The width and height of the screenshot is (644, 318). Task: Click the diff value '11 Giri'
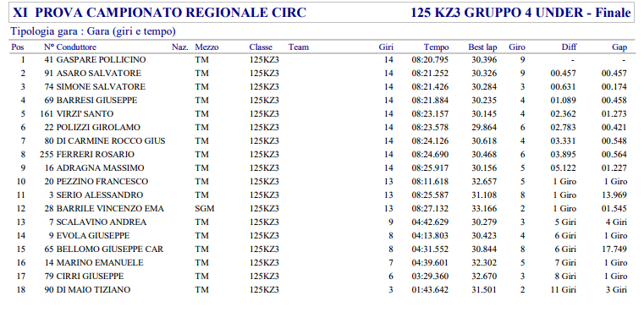tap(563, 290)
